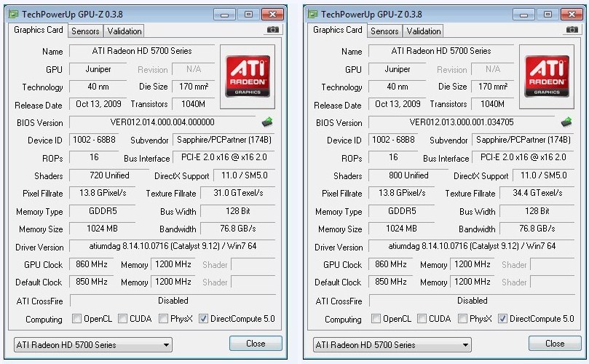Screen dimensions: 589x364
Task: Select Graphics Card tab in right window
Action: pos(337,30)
